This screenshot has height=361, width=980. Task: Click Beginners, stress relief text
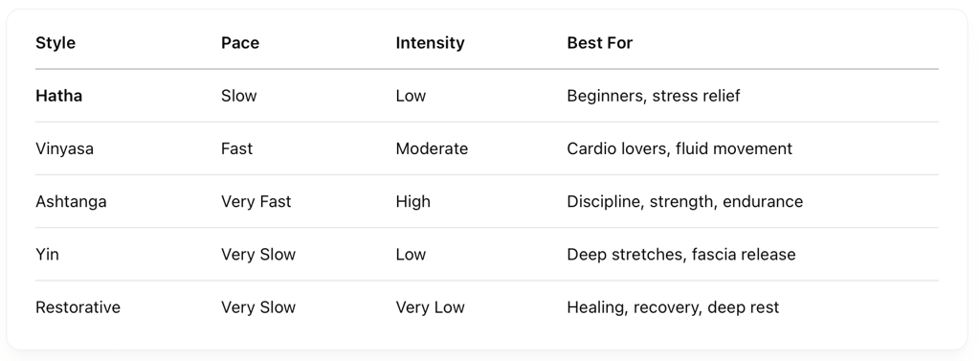pos(653,96)
